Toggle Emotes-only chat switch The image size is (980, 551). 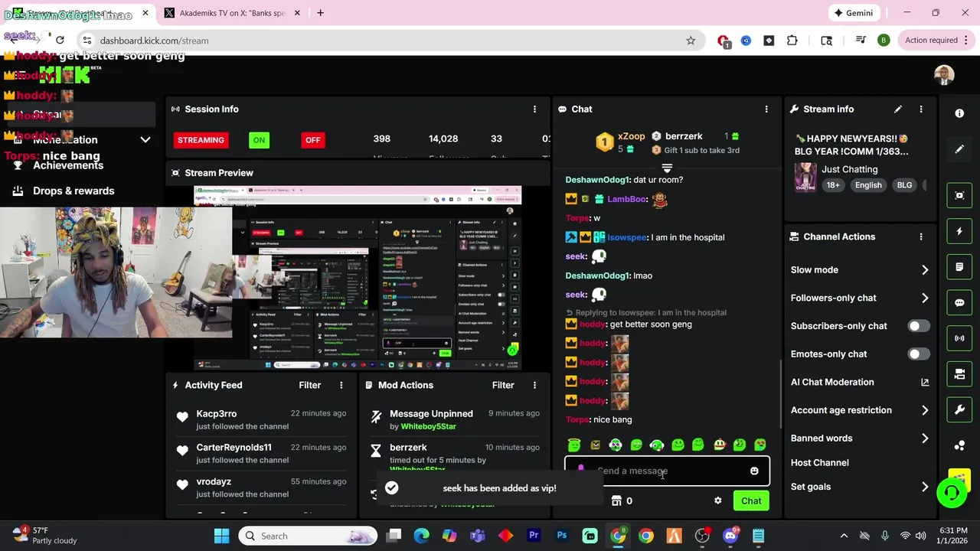918,354
